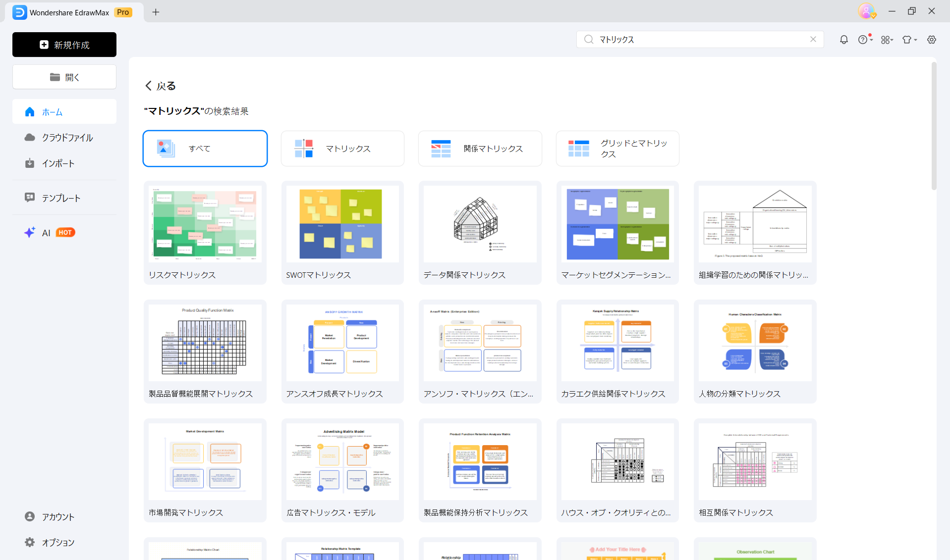Open the 製品品質機能展開マトリックス template thumbnail
The width and height of the screenshot is (950, 560).
205,343
